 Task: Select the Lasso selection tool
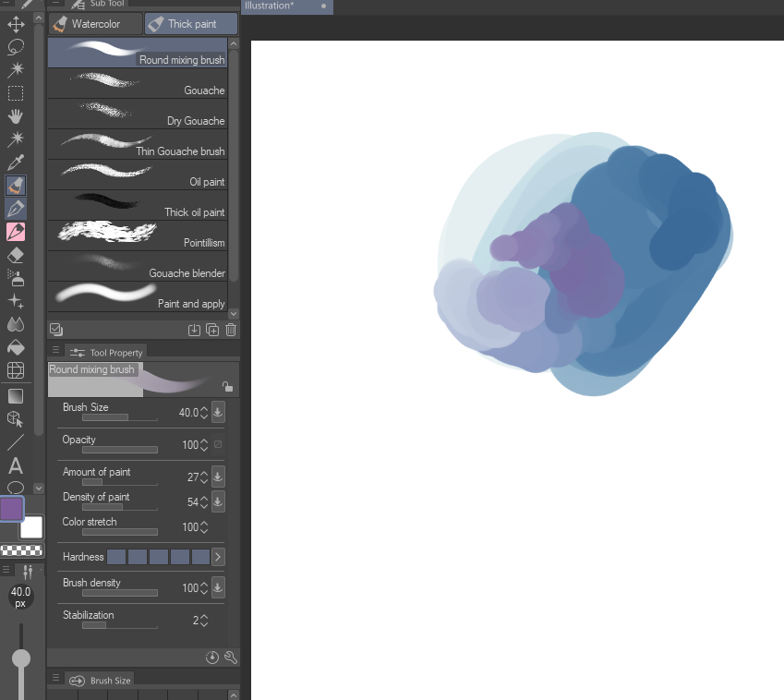point(16,47)
